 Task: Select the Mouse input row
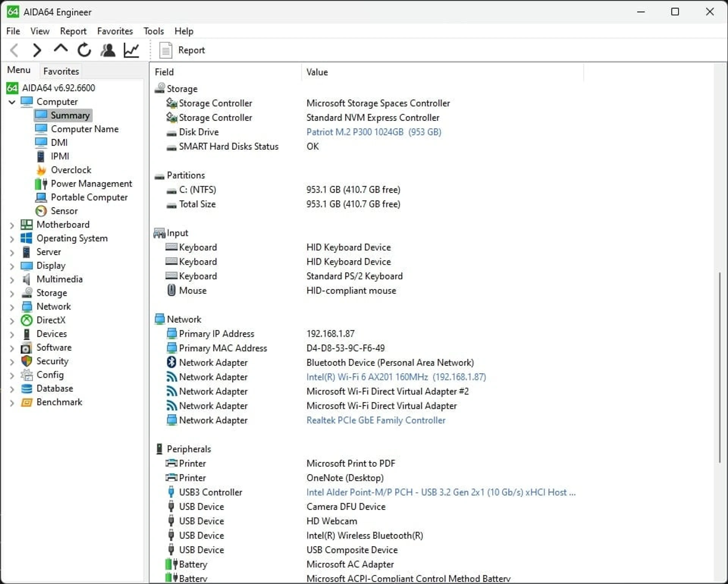tap(367, 290)
